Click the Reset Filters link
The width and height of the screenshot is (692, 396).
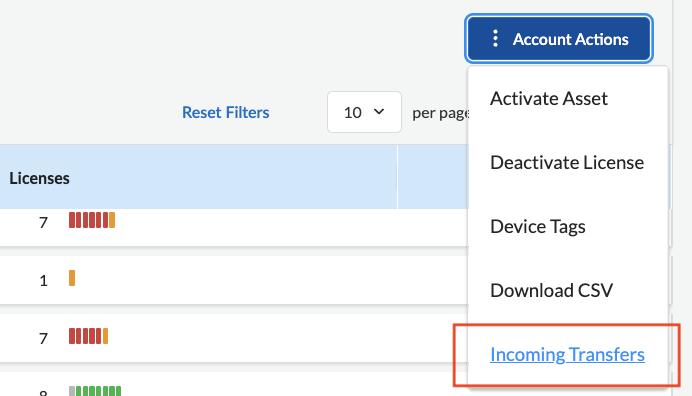pyautogui.click(x=226, y=112)
